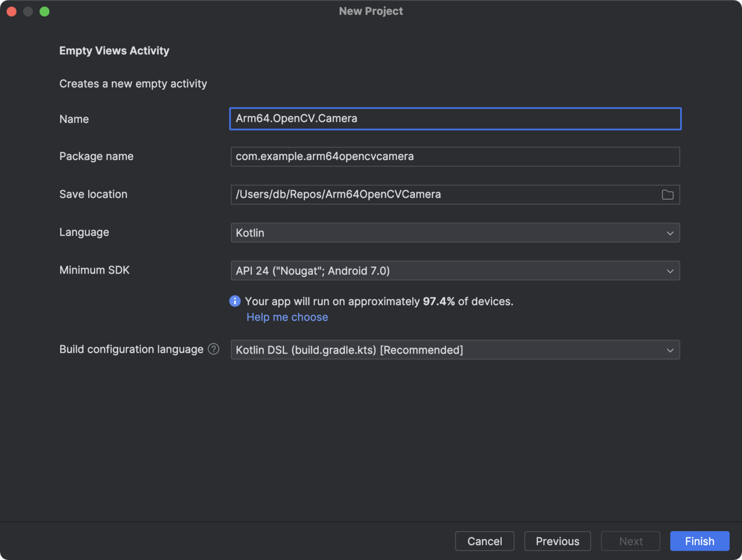Click into the Package name text field

coord(454,157)
